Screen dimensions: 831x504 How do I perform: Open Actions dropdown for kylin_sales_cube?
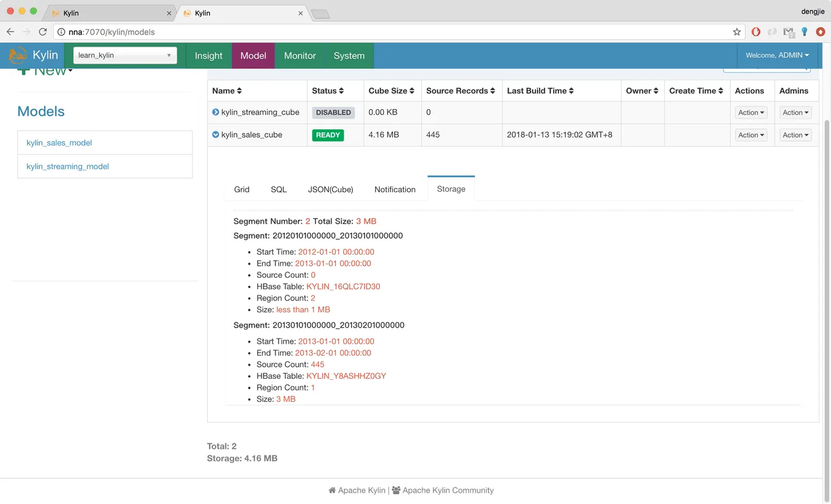(x=751, y=135)
